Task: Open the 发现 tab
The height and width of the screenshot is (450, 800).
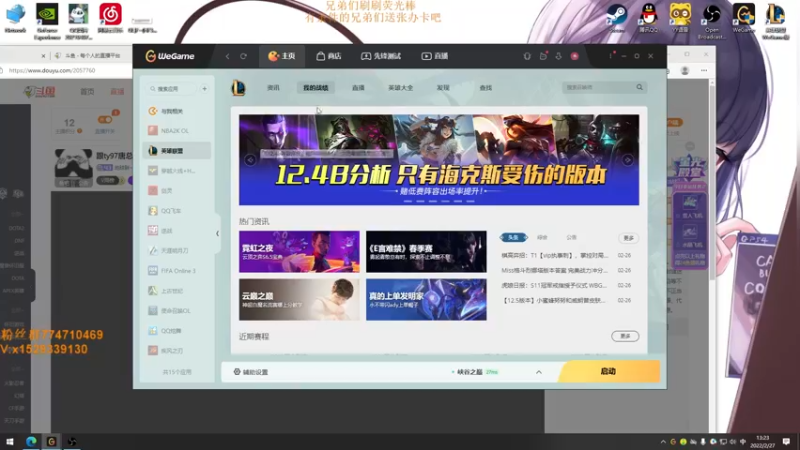Action: pos(443,88)
